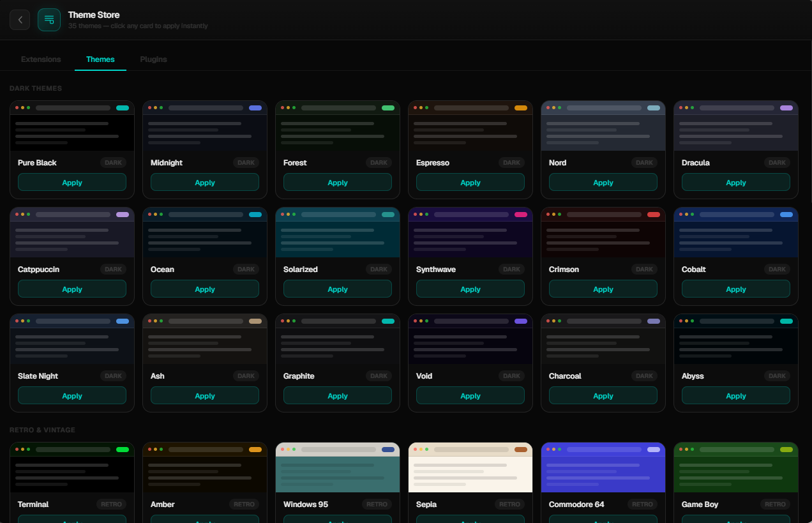Apply the Game Boy theme
The image size is (812, 523).
(x=735, y=519)
